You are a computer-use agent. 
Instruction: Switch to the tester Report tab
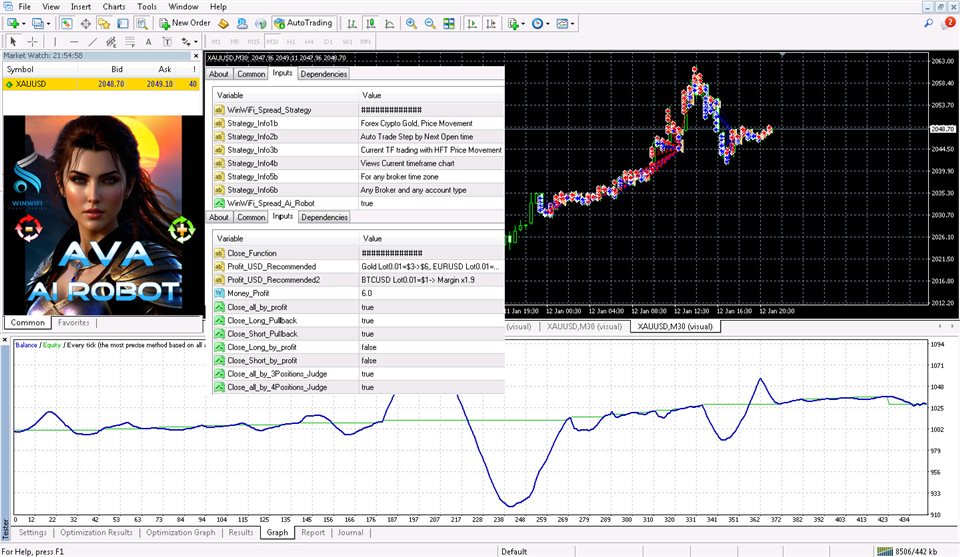(313, 533)
